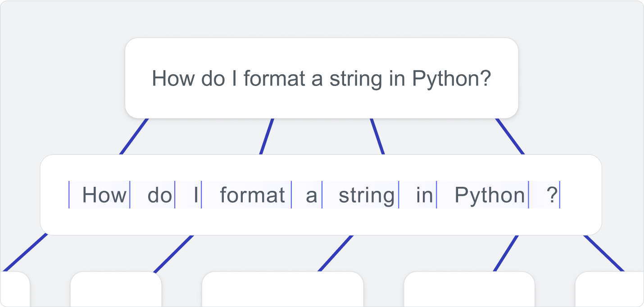Click the vertical divider between "How" and "do"
This screenshot has width=644, height=307.
pos(130,195)
